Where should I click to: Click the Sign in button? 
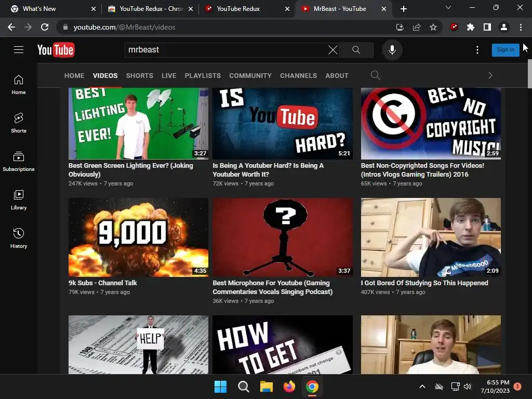point(506,50)
